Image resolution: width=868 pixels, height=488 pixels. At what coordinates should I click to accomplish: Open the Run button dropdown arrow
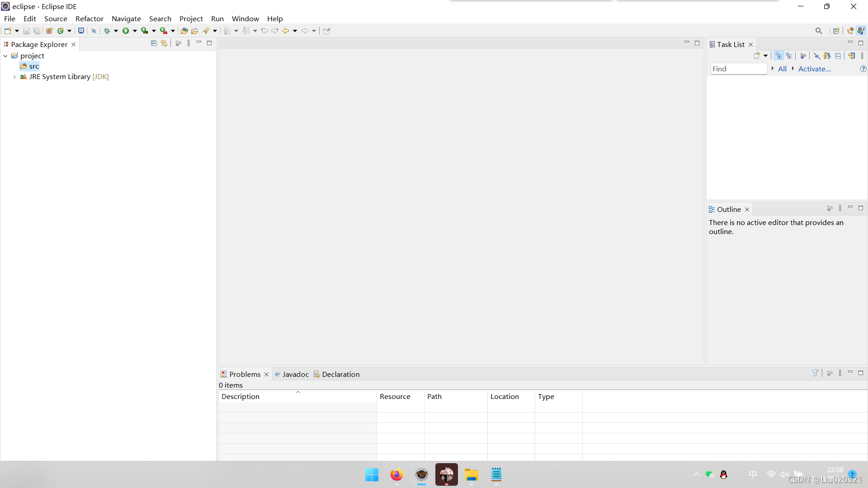[135, 31]
